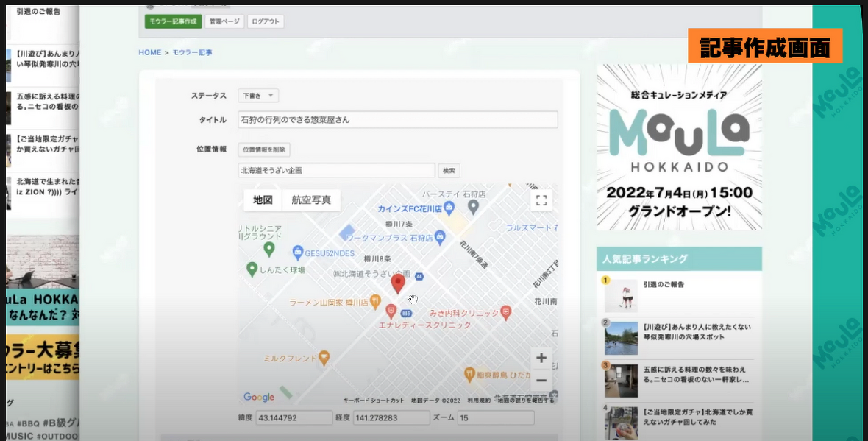This screenshot has height=441, width=868.
Task: Select the ワークマンプラス 石狩店 marker
Action: click(x=440, y=238)
